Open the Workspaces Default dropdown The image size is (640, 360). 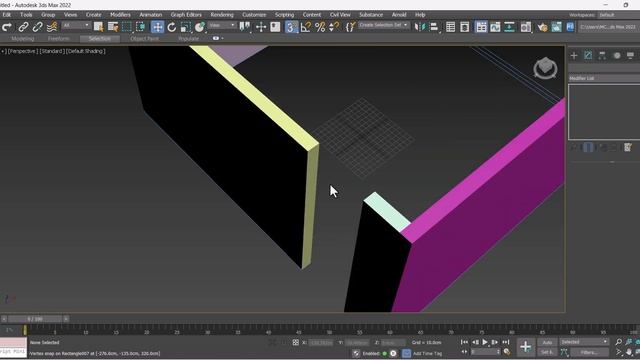(x=618, y=15)
